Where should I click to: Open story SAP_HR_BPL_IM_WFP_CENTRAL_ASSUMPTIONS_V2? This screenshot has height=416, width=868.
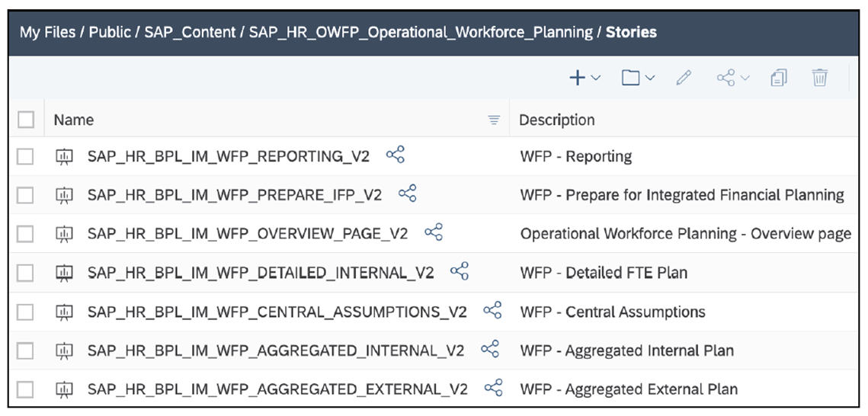click(277, 312)
